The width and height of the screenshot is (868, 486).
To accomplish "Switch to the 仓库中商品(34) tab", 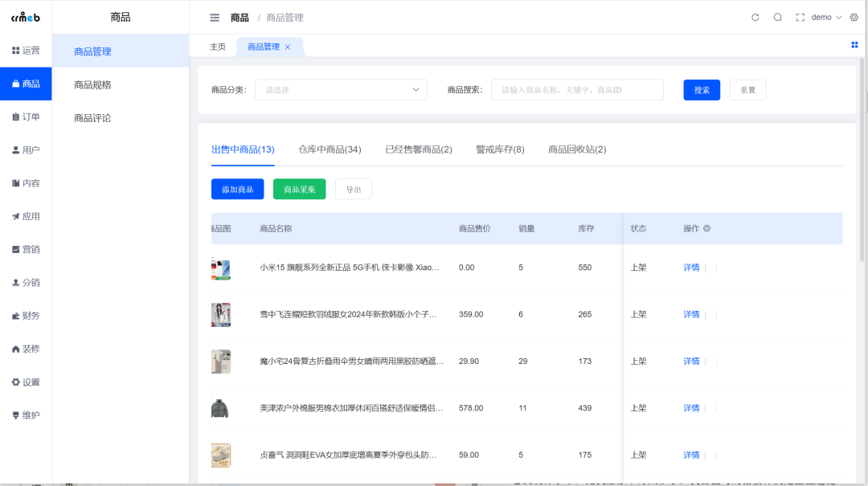I will click(x=329, y=149).
